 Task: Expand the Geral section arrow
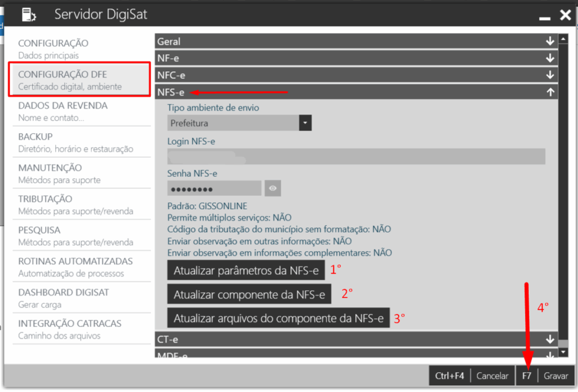[550, 41]
